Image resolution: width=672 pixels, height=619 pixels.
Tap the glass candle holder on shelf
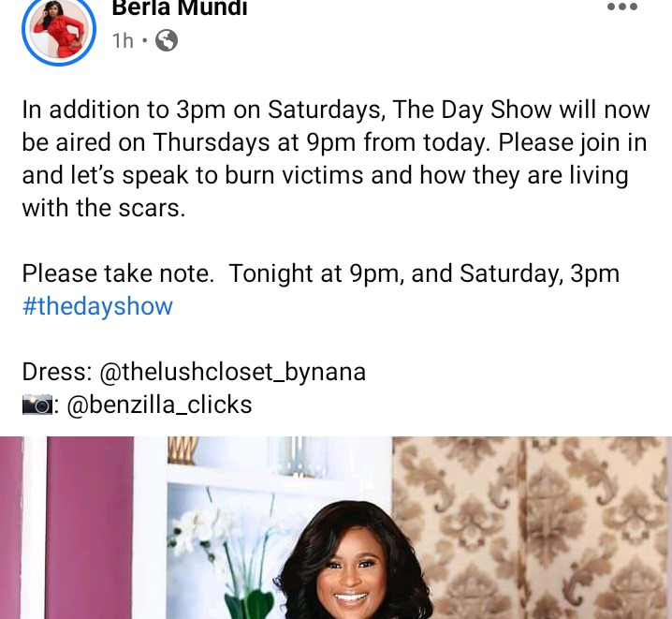tap(299, 456)
